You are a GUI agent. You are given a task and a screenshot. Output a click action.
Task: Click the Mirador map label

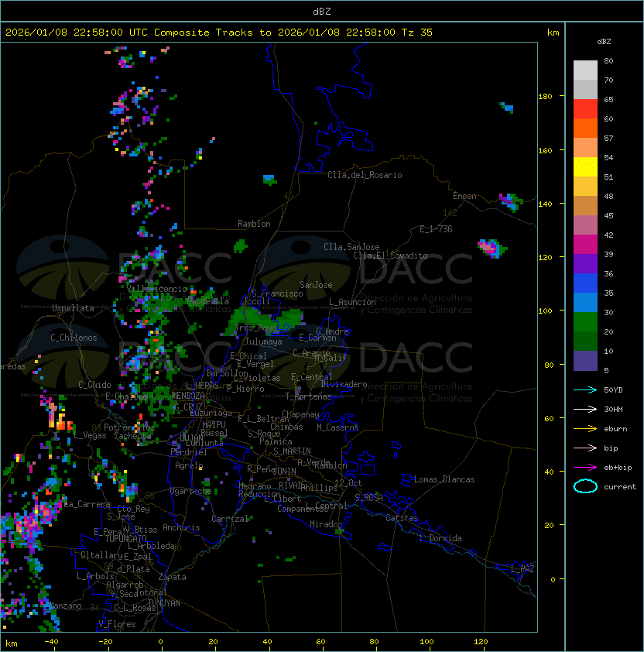[327, 524]
